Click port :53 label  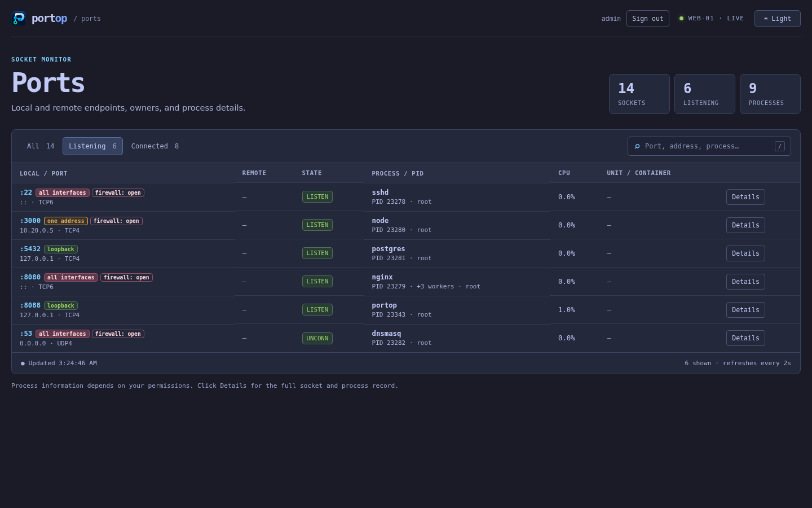pyautogui.click(x=26, y=334)
